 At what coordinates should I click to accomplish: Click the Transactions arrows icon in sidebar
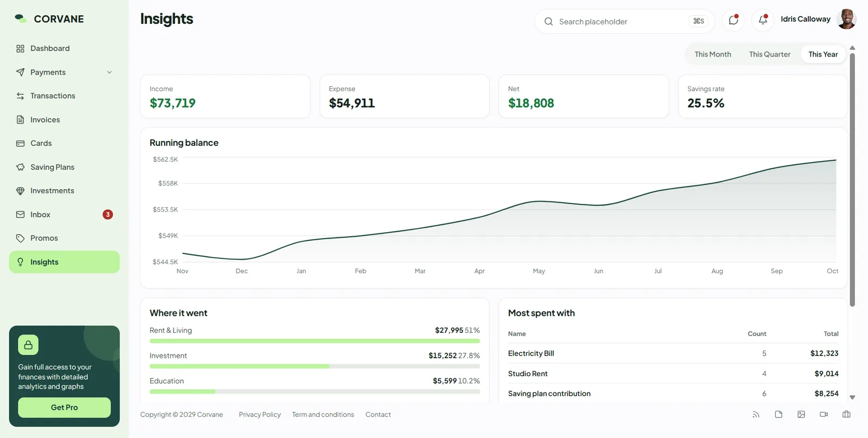[21, 96]
